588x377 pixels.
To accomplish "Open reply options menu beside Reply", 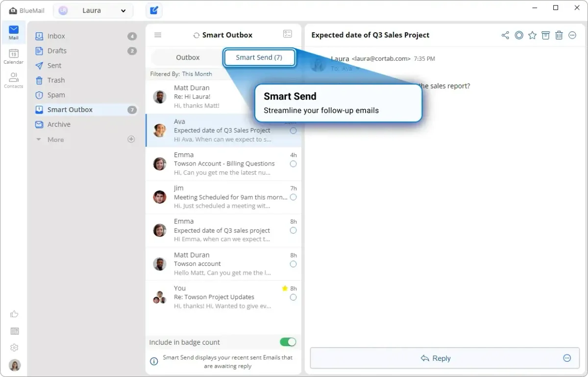I will (567, 358).
